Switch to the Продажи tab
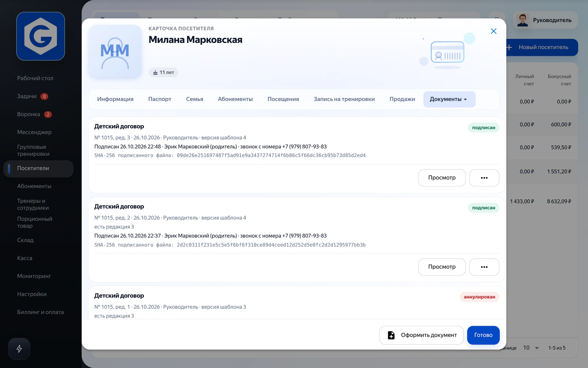 click(x=402, y=99)
